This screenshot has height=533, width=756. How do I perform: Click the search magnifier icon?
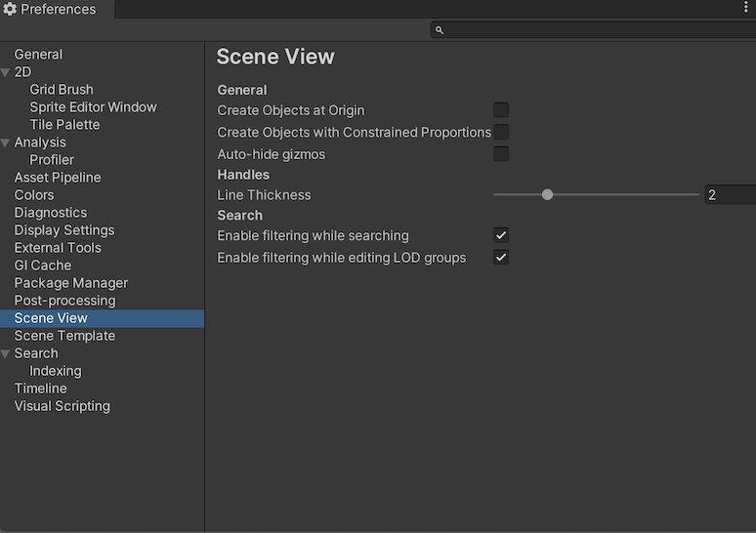coord(440,30)
